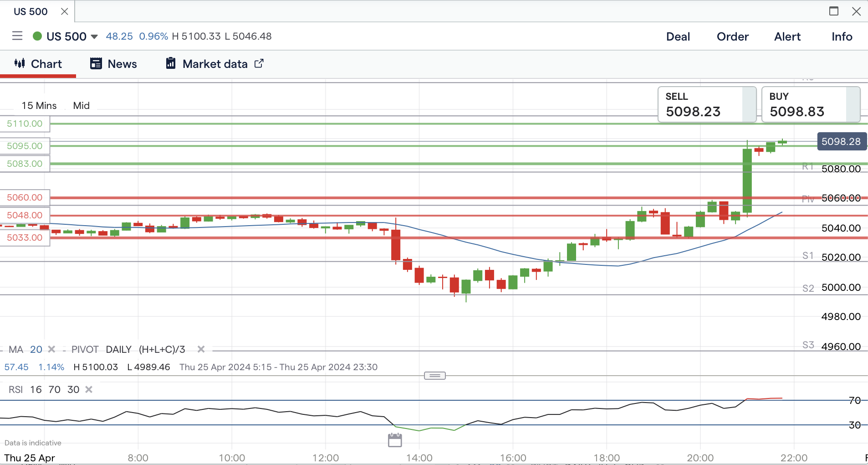868x465 pixels.
Task: Remove the PIVOT DAILY indicator
Action: pyautogui.click(x=201, y=349)
